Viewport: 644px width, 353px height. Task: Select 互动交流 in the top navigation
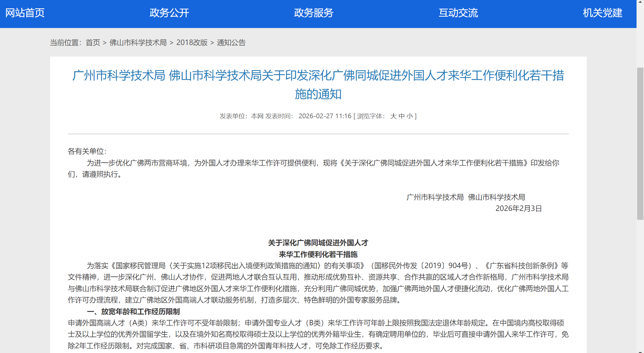click(458, 13)
